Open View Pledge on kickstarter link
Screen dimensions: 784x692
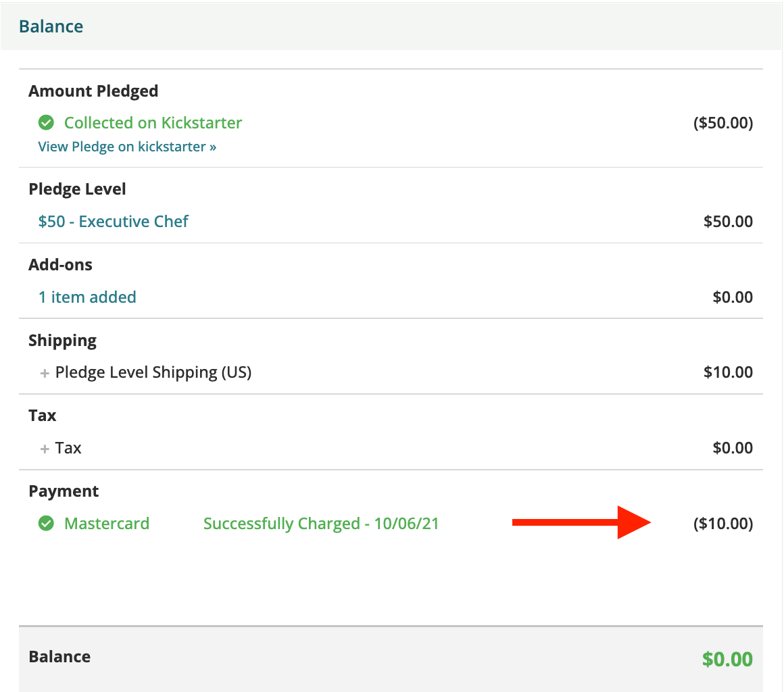(x=127, y=147)
